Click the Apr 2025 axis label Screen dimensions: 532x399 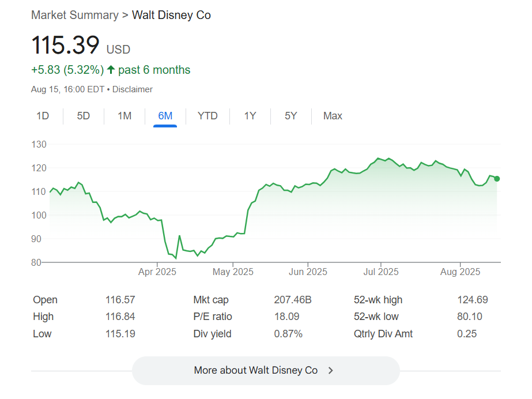(x=157, y=272)
